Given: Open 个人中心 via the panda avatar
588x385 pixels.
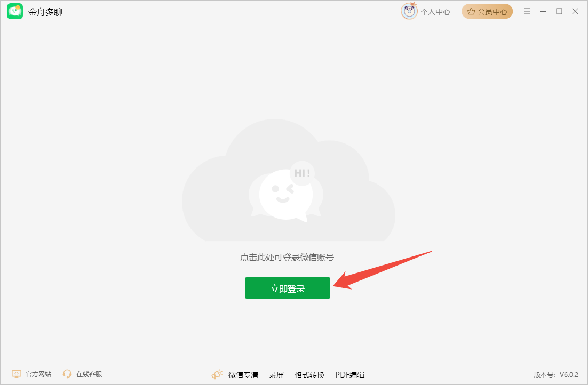Looking at the screenshot, I should tap(409, 11).
